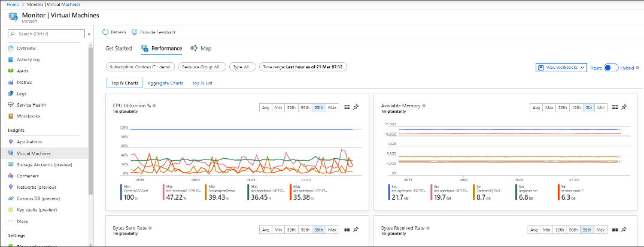The image size is (644, 247).
Task: Select Min on CPU Utilization chart
Action: [278, 107]
